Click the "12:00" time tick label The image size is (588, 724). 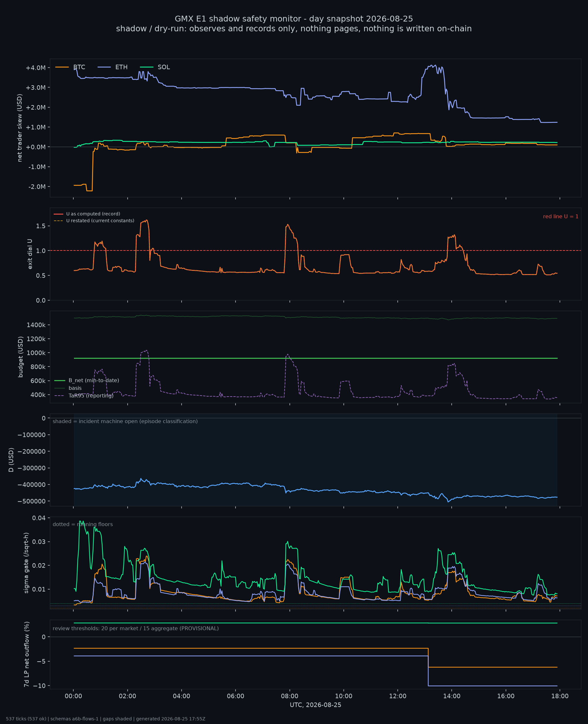click(x=398, y=696)
